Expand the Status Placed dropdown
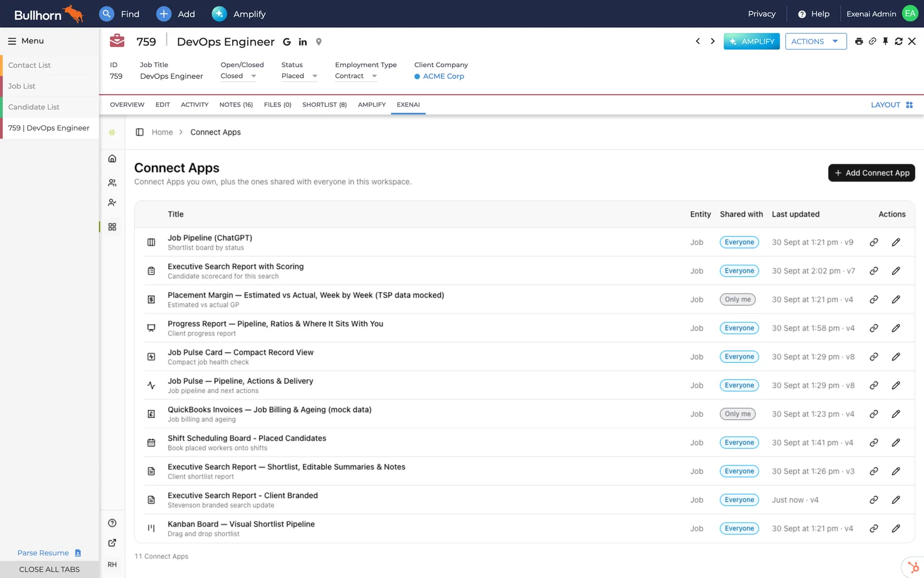Image resolution: width=924 pixels, height=578 pixels. 300,76
